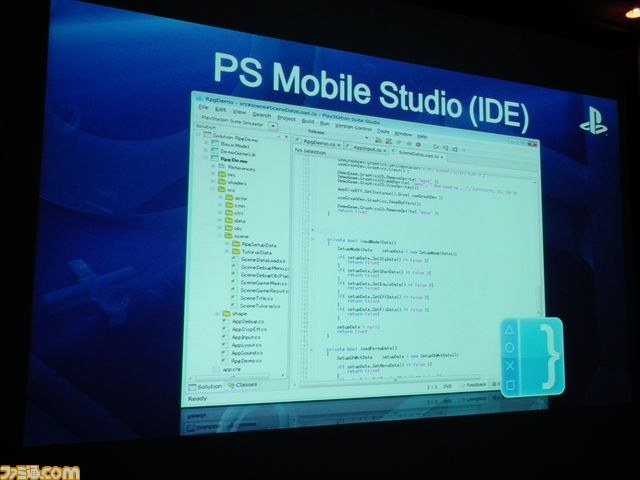Open the Window menu
This screenshot has width=640, height=480.
[403, 133]
